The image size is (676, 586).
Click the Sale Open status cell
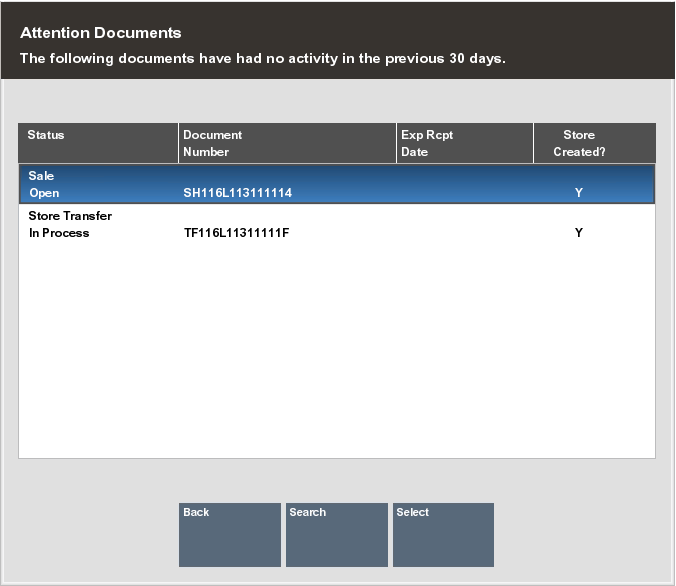point(44,184)
